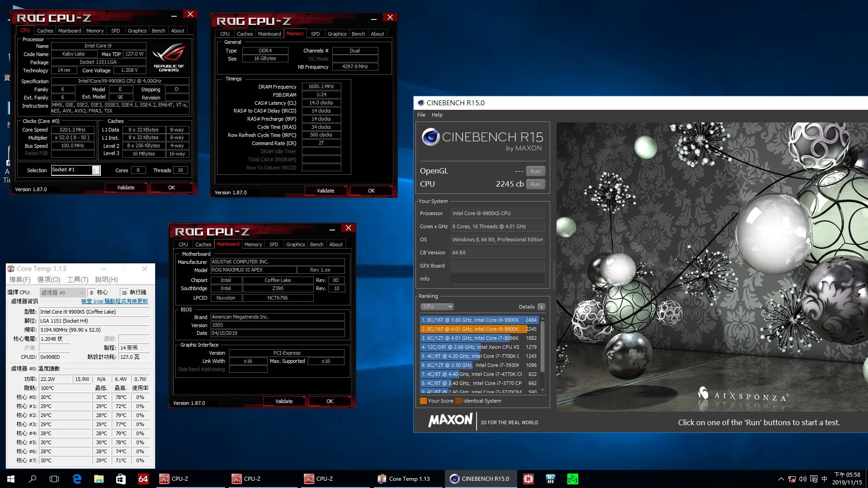868x488 pixels.
Task: Show hidden system tray icons
Action: 781,479
